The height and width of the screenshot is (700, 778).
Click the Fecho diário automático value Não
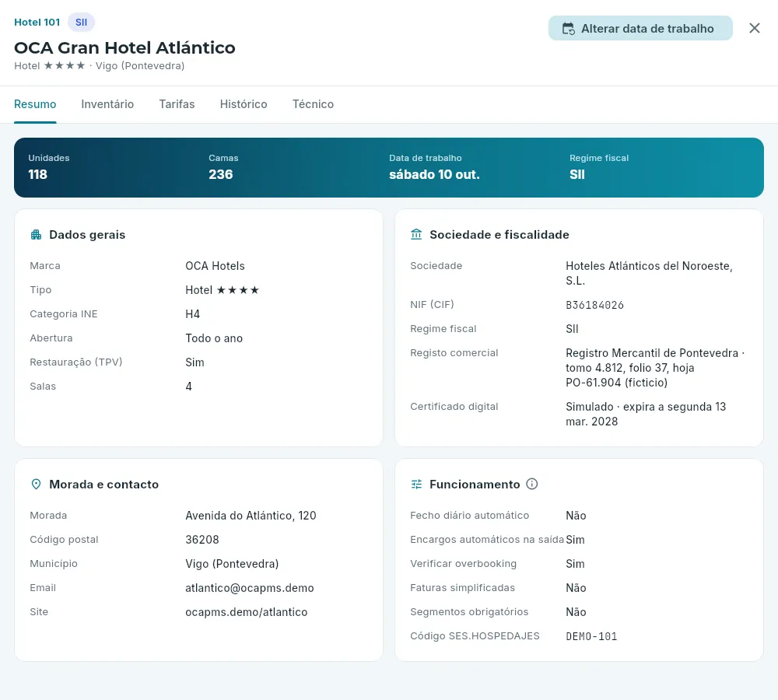coord(576,516)
